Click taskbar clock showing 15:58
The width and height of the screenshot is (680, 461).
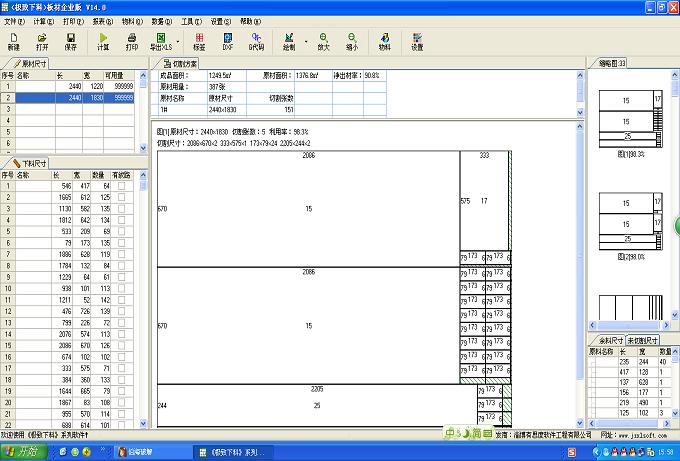[666, 453]
